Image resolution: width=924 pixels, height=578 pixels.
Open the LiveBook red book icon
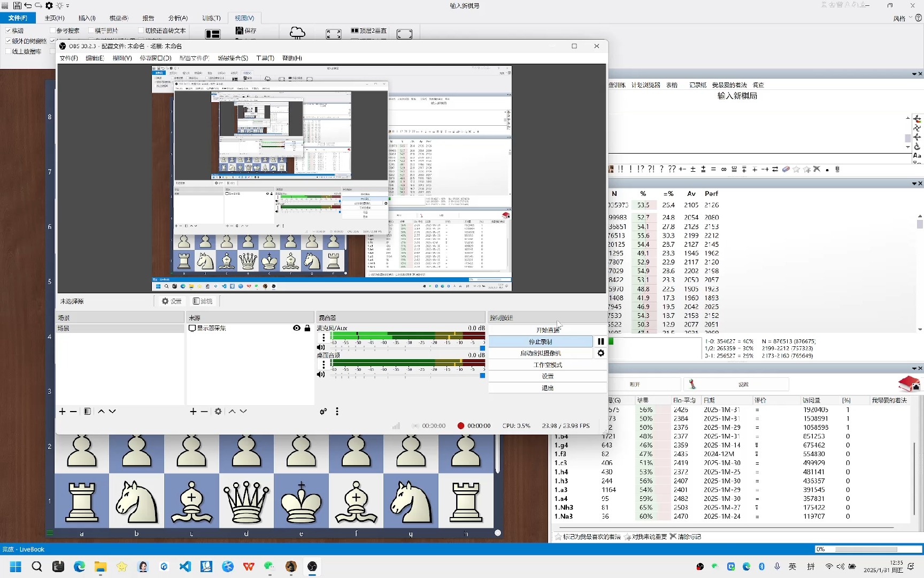[x=908, y=384]
